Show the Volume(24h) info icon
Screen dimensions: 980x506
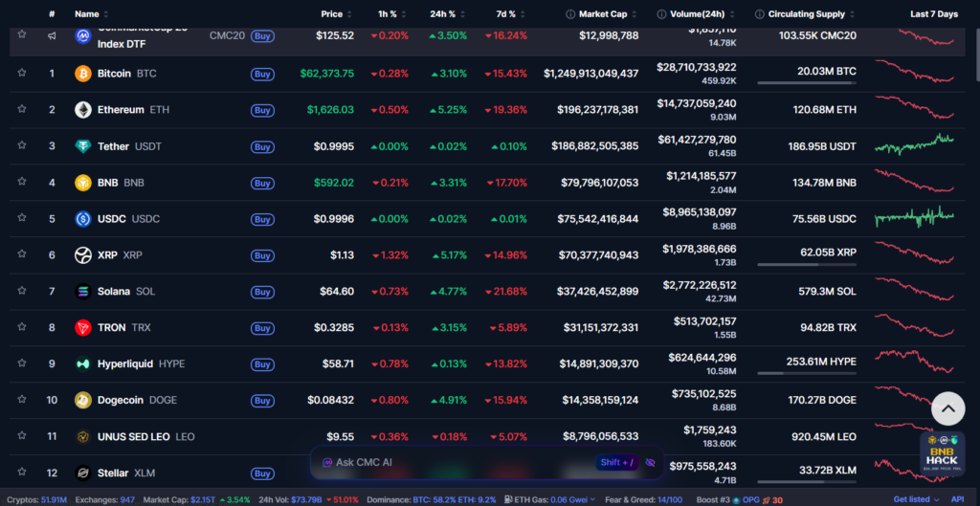[661, 13]
